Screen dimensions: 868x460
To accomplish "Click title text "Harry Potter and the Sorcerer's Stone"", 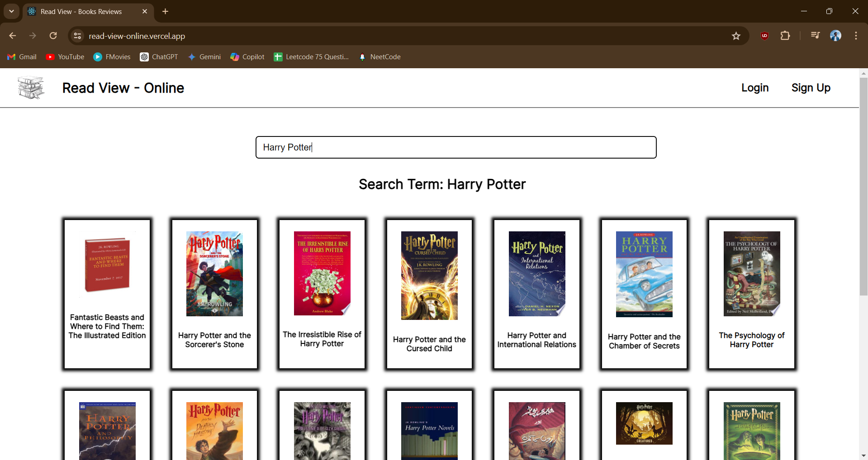I will pos(214,340).
